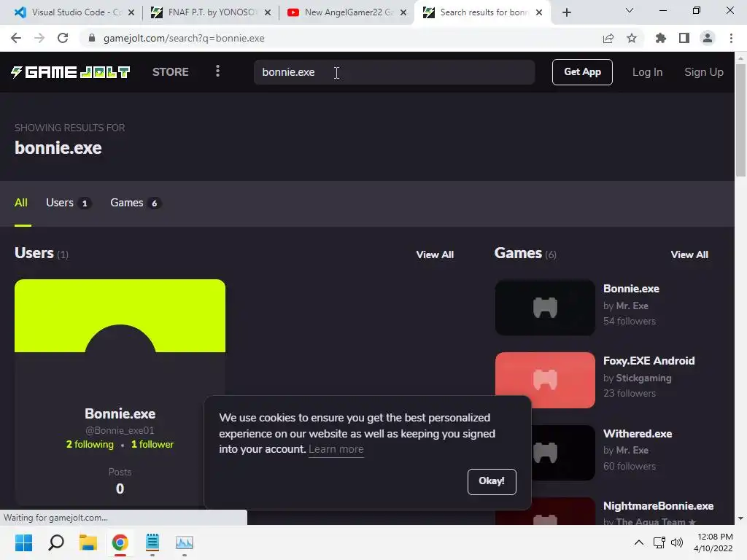
Task: Open the Bonnie.exe game title
Action: [631, 289]
